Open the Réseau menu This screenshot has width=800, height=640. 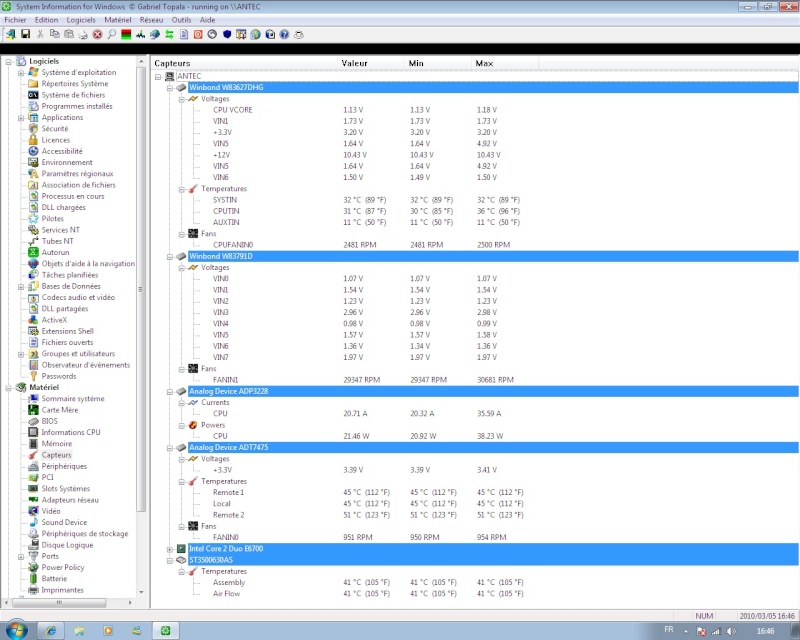click(x=152, y=20)
